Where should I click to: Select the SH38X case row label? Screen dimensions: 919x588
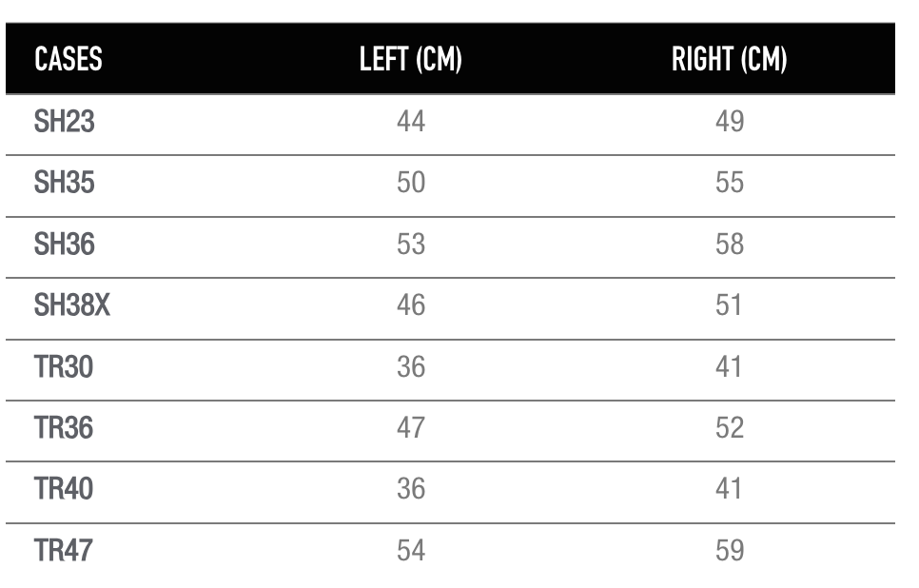coord(72,304)
